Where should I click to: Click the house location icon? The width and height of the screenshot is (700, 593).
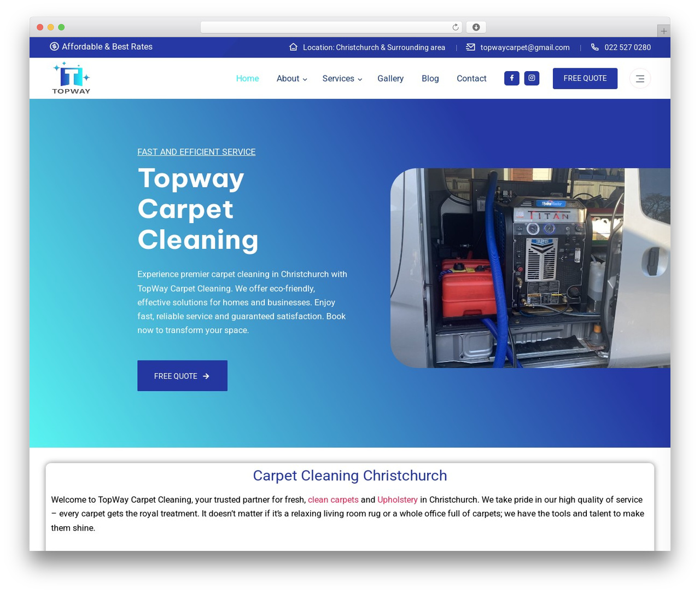293,47
